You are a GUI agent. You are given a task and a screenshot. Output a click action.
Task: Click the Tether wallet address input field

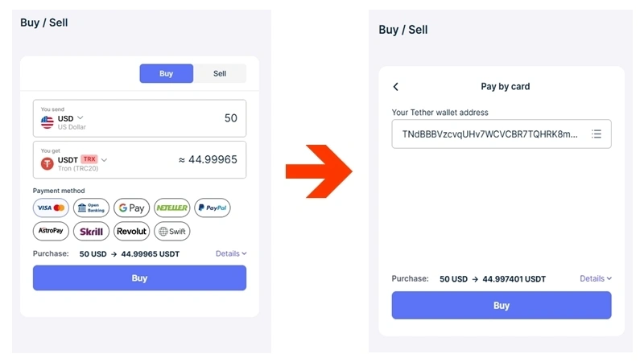[x=502, y=134]
